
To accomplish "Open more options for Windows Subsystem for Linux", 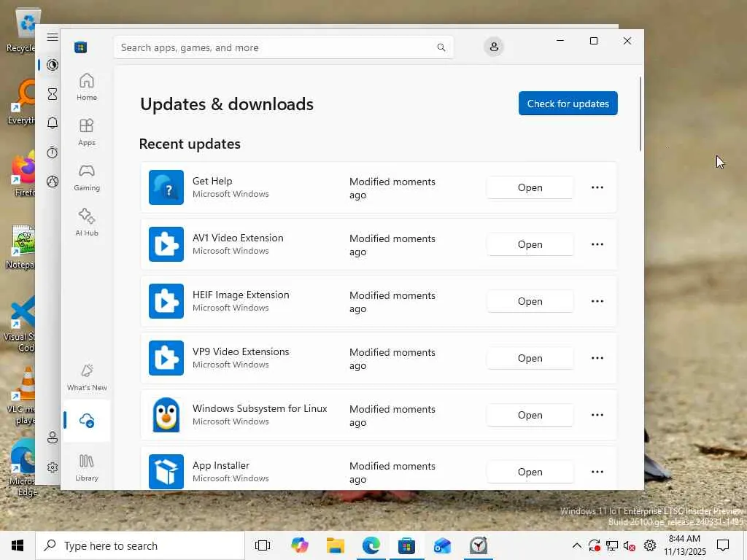I will point(597,415).
